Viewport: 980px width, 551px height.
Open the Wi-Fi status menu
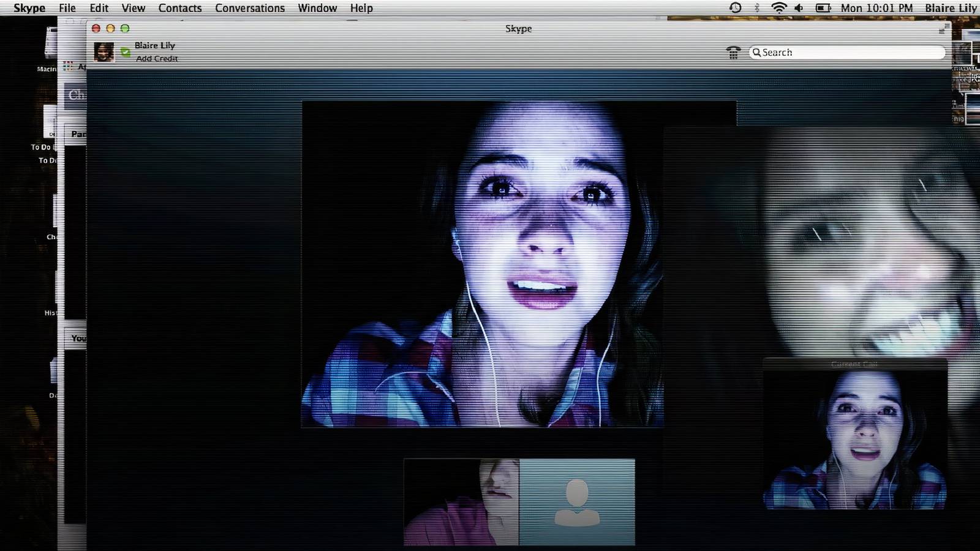coord(778,8)
